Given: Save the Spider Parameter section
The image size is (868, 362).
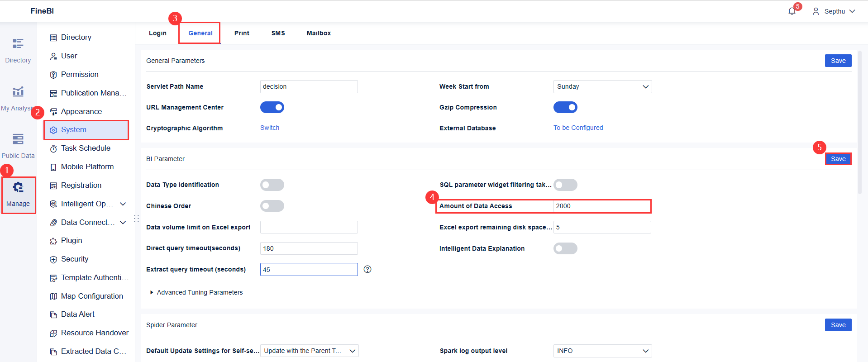Looking at the screenshot, I should 838,325.
